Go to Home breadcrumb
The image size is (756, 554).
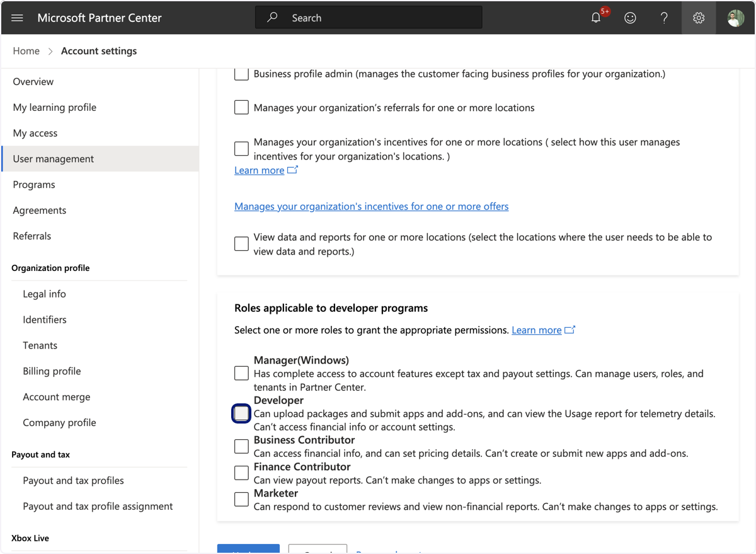pyautogui.click(x=26, y=51)
